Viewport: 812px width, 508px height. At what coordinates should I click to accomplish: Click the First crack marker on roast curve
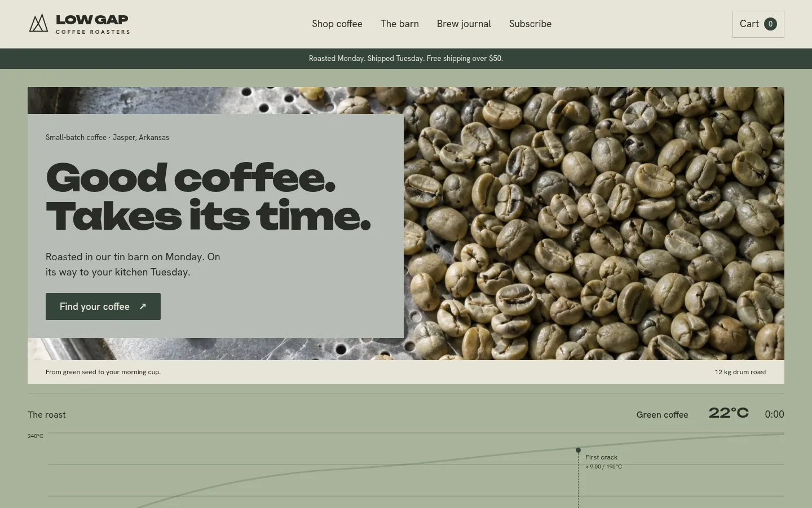tap(578, 450)
